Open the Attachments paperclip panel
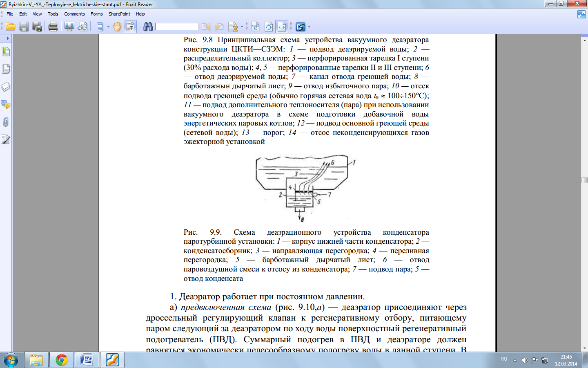 pos(6,122)
